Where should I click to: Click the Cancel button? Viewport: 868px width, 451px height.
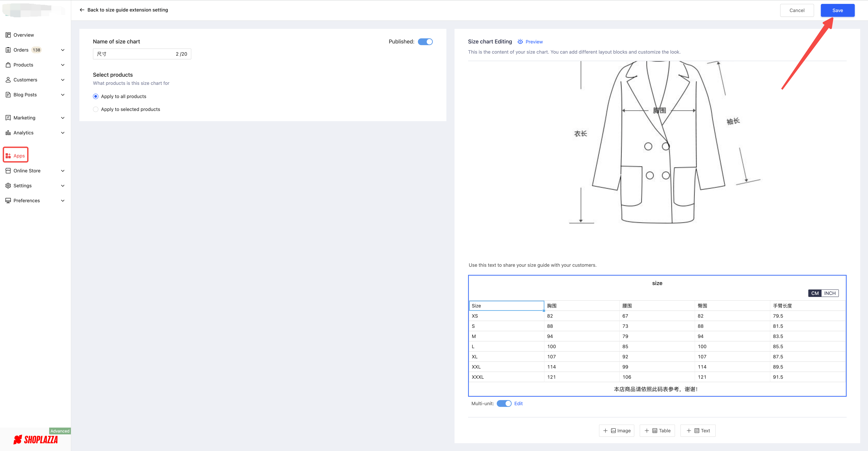click(797, 11)
